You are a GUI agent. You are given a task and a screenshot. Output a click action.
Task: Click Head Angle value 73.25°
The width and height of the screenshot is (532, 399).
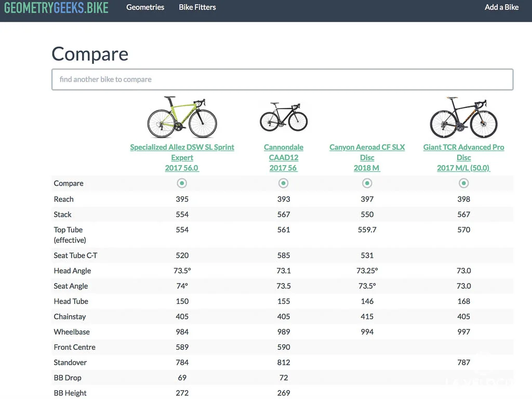[x=367, y=271]
